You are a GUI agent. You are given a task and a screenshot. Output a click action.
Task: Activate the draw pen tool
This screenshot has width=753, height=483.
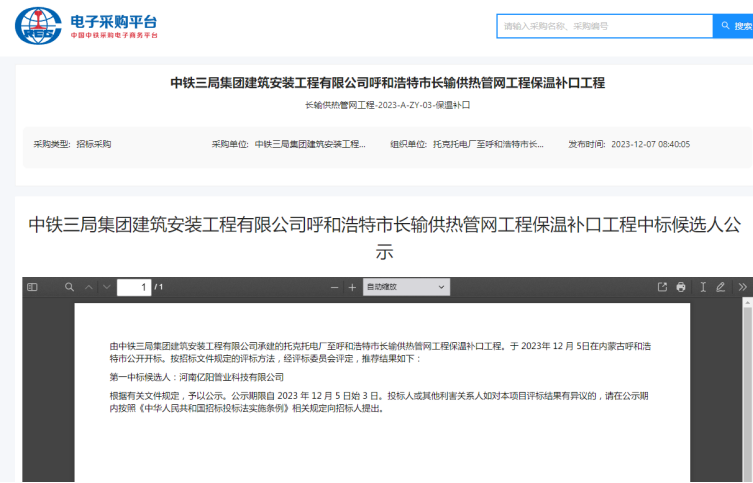click(x=721, y=287)
